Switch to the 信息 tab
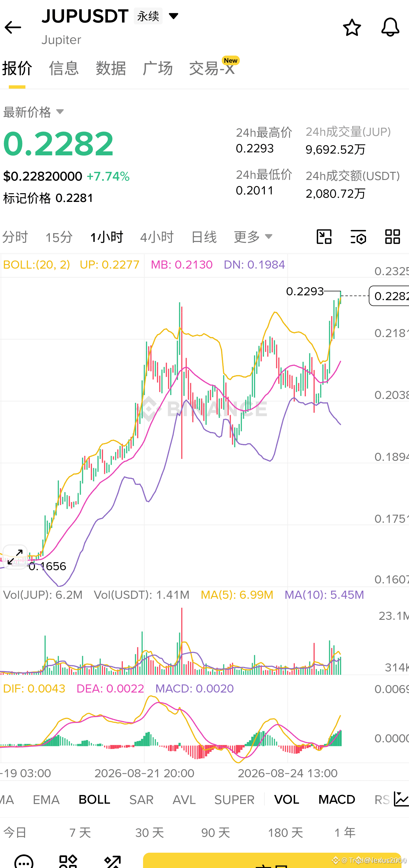This screenshot has height=868, width=409. point(64,68)
